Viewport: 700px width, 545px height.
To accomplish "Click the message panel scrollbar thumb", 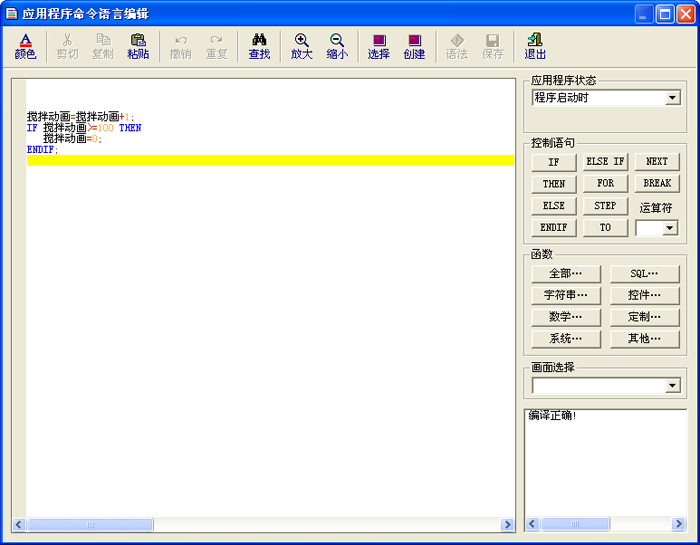I will coord(575,524).
